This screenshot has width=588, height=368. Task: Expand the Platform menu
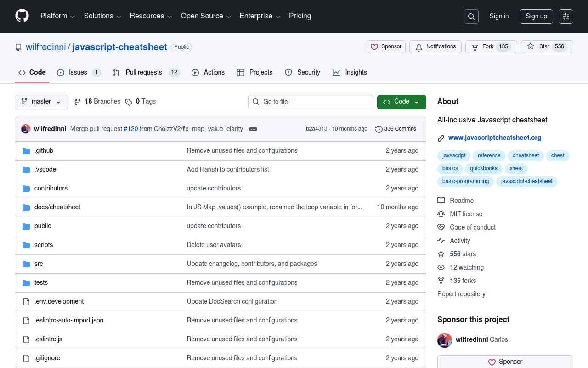tap(57, 16)
